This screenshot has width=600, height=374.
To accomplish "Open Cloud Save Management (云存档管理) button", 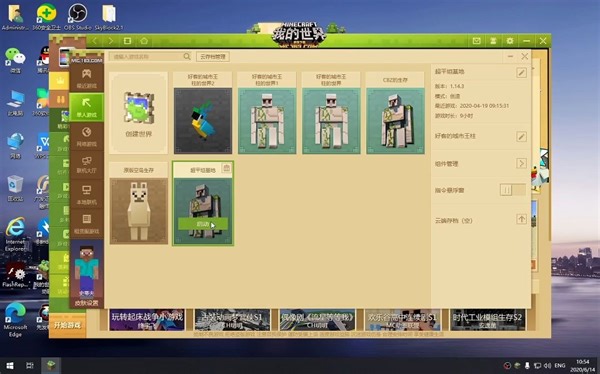I will pyautogui.click(x=213, y=57).
